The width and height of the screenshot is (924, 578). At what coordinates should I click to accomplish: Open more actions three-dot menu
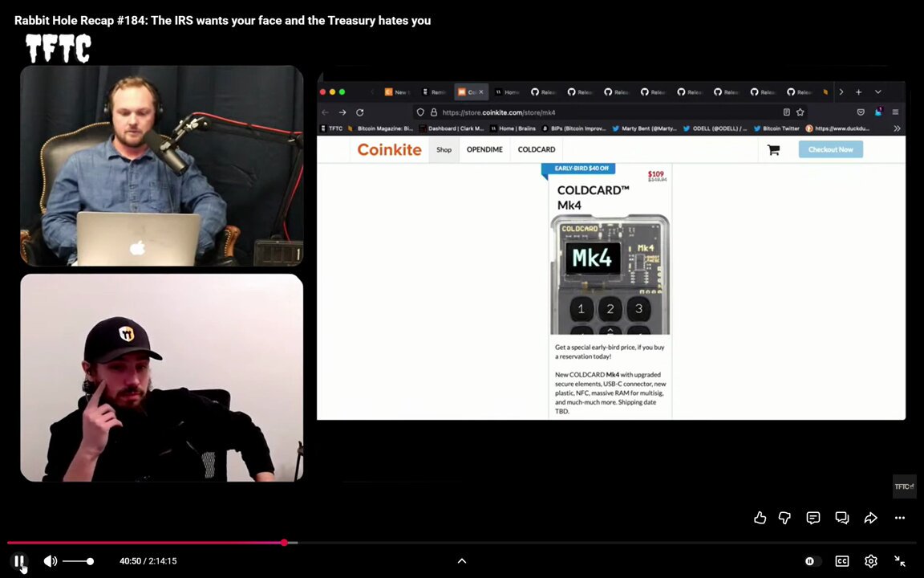[x=900, y=518]
